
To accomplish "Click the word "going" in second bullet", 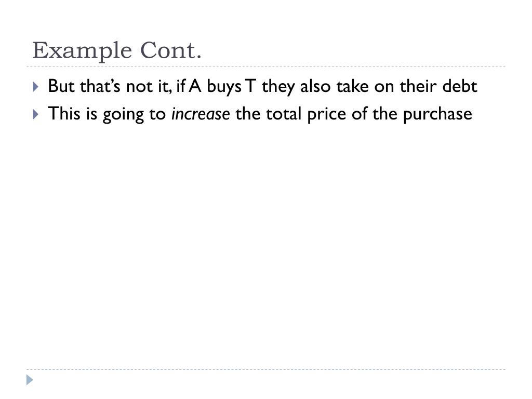I will tap(123, 115).
